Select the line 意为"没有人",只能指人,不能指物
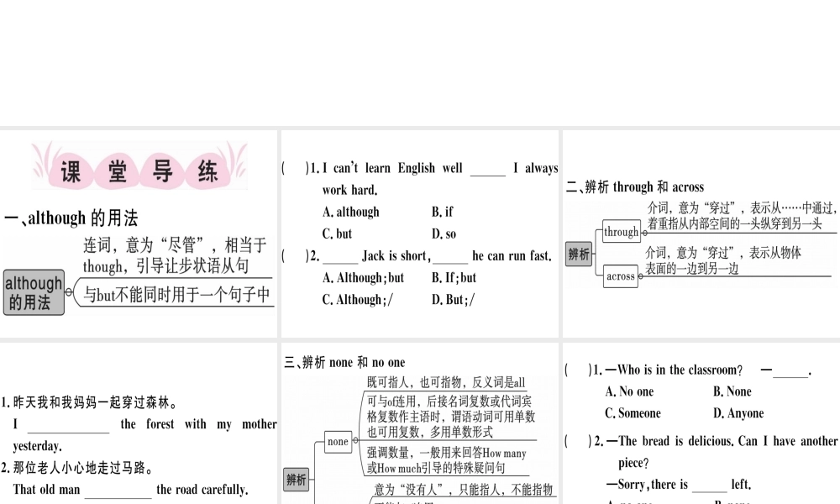The height and width of the screenshot is (504, 840). click(x=463, y=489)
